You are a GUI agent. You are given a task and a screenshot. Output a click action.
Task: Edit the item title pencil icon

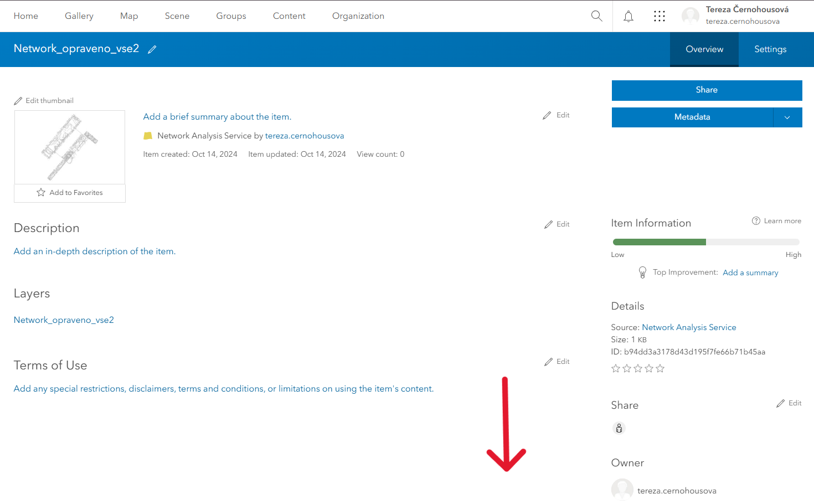[x=152, y=49]
